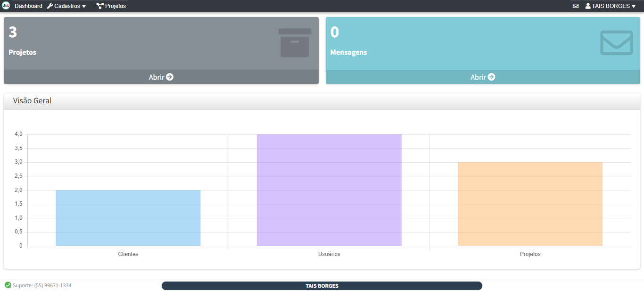Image resolution: width=644 pixels, height=291 pixels.
Task: Click the blue Clientes bar in the chart
Action: tap(128, 218)
